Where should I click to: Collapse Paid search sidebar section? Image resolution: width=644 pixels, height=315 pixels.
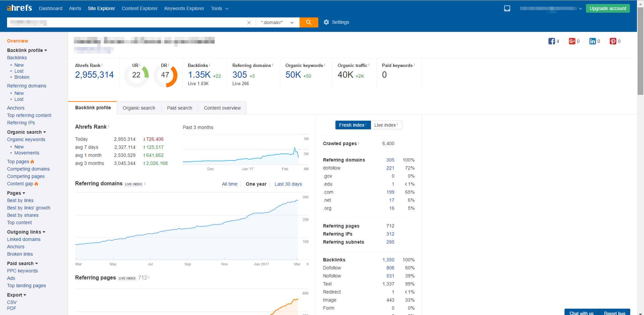[22, 263]
